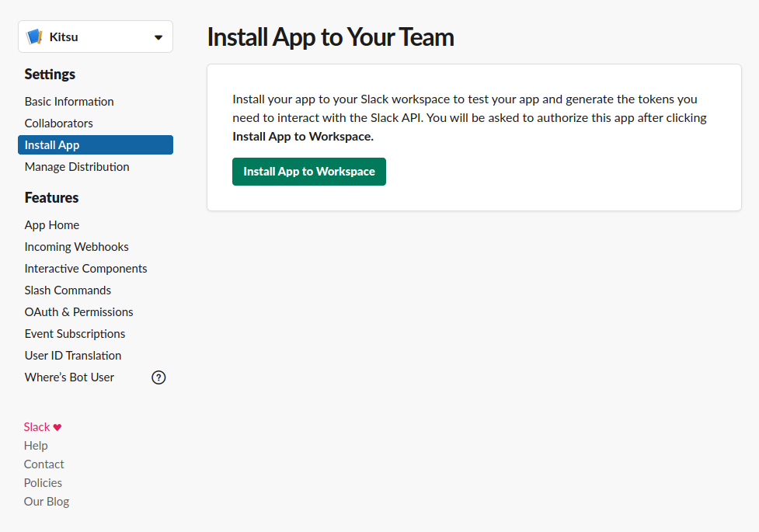Screen dimensions: 759x532
Task: Open Basic Information settings
Action: point(68,101)
